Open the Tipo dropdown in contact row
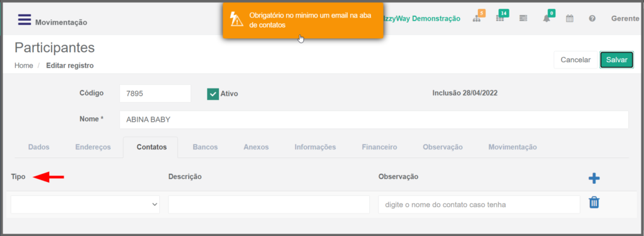 [x=85, y=204]
